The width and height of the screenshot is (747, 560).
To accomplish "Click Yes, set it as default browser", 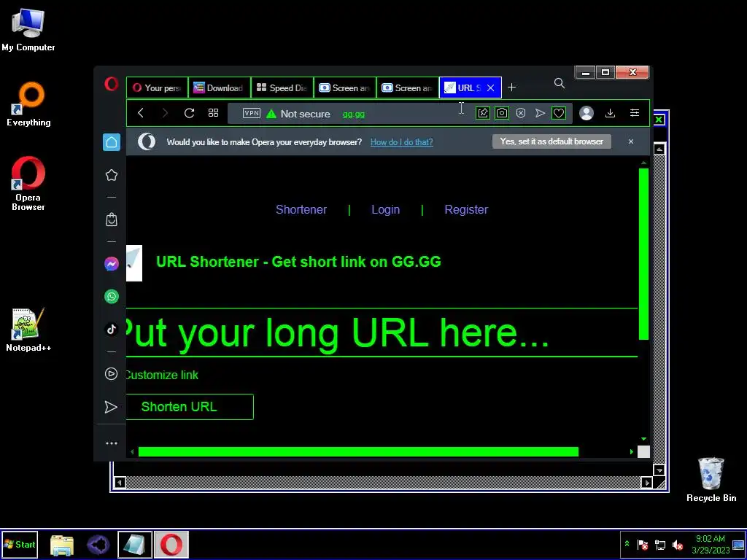I will (551, 141).
